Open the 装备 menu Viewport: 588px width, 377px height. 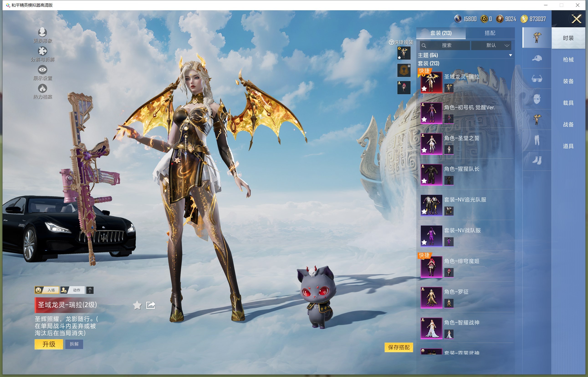click(568, 81)
